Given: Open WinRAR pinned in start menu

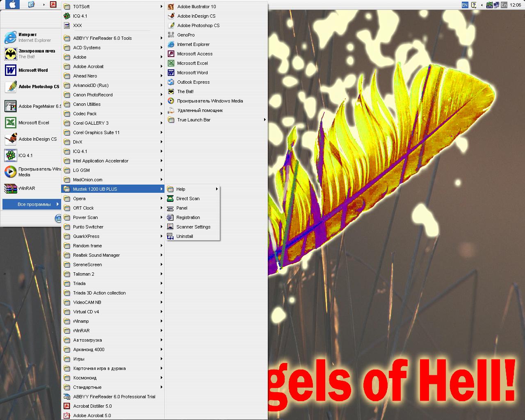Looking at the screenshot, I should click(x=31, y=188).
